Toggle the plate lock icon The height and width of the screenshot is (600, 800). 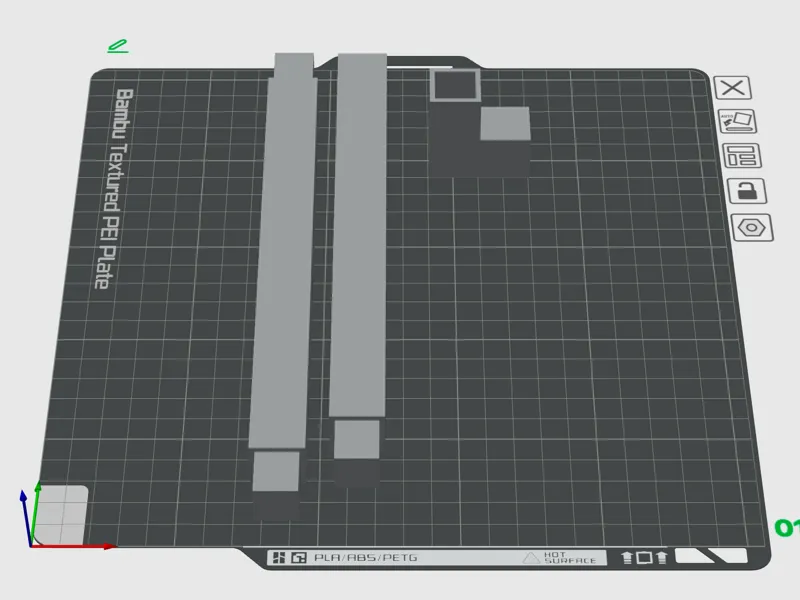(747, 191)
